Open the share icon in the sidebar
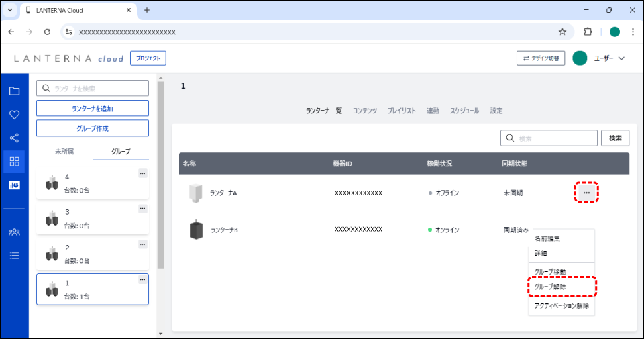Viewport: 644px width, 339px height. [14, 138]
